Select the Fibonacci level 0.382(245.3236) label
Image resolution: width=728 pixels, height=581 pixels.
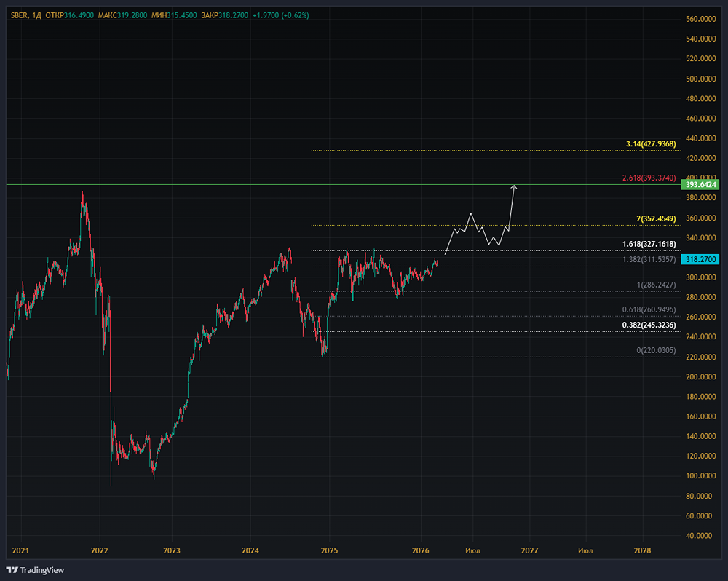[649, 325]
